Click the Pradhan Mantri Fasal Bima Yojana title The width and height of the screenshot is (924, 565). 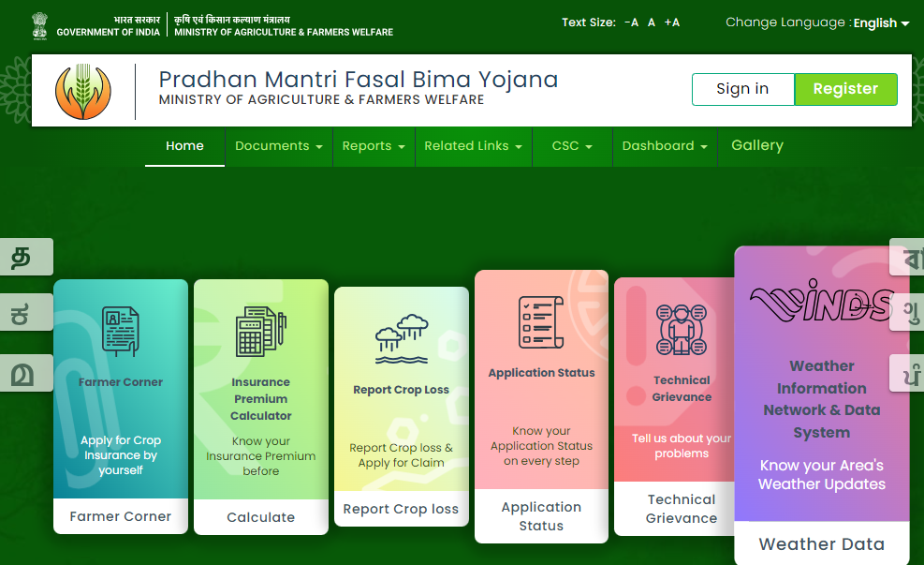tap(359, 80)
